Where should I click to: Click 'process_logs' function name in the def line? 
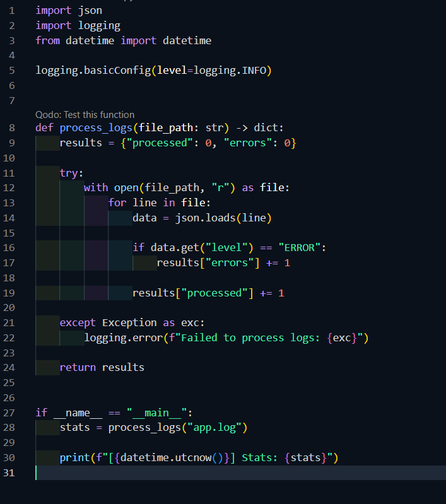tap(96, 128)
